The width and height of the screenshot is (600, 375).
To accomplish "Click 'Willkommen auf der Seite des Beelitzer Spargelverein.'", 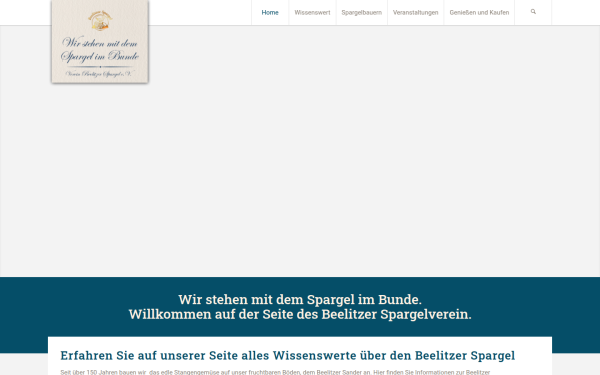I will 300,314.
